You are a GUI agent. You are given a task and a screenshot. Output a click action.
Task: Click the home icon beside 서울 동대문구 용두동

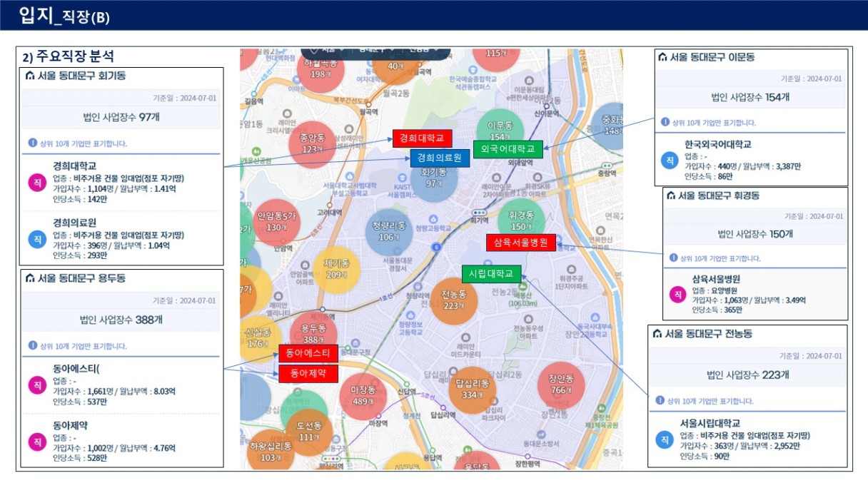coord(29,278)
